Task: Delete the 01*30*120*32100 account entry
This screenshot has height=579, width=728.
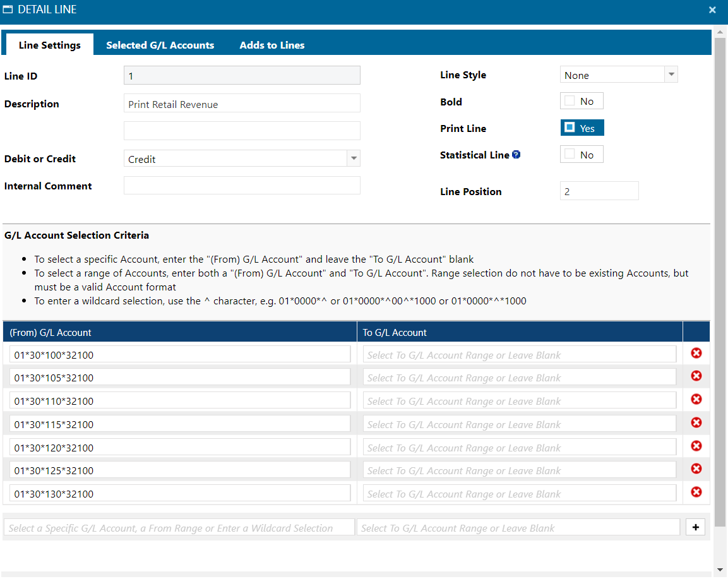Action: 696,446
